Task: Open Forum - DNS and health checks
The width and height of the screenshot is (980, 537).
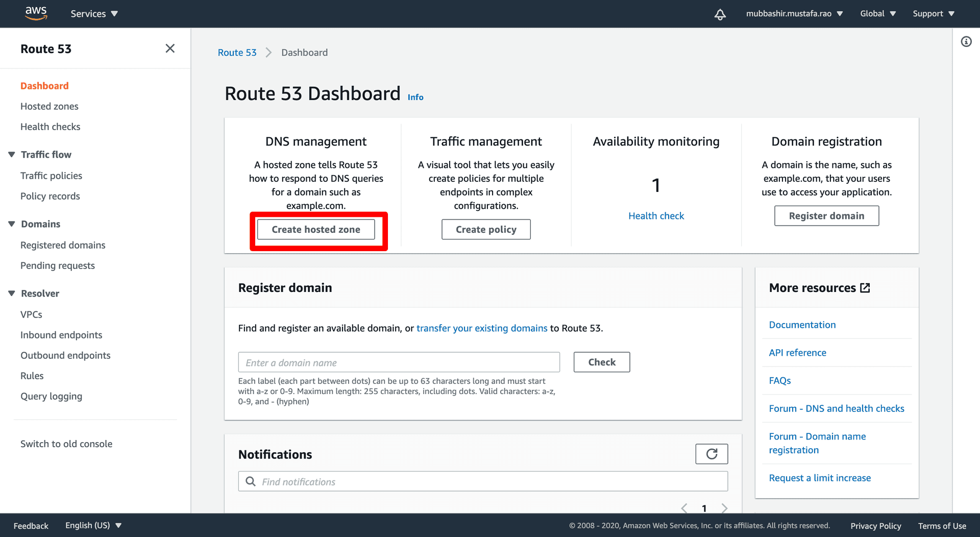Action: tap(837, 408)
